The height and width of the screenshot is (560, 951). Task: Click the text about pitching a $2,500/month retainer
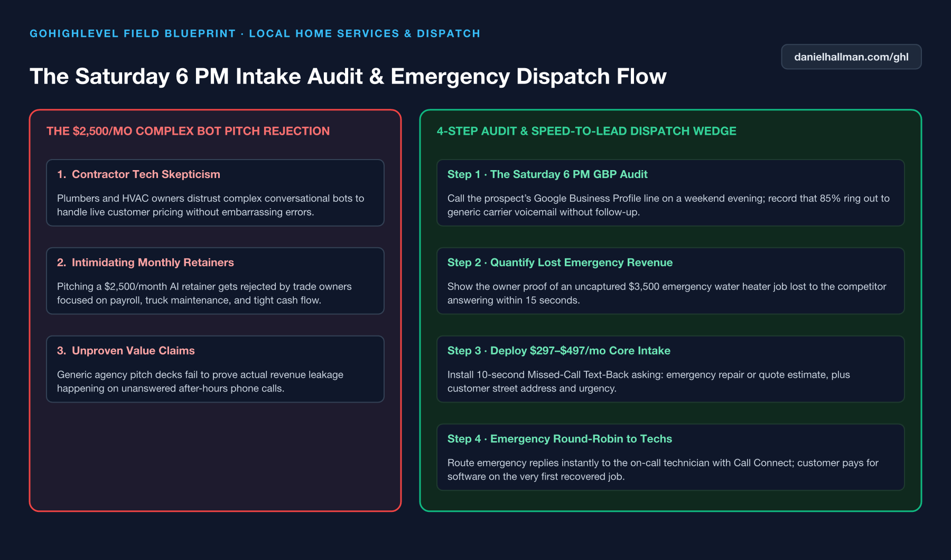click(204, 293)
